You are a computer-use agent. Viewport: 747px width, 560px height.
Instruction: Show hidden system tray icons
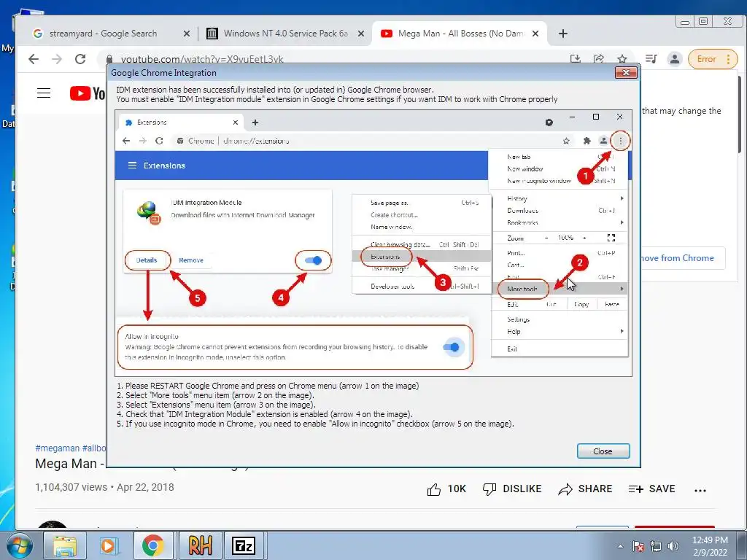620,546
